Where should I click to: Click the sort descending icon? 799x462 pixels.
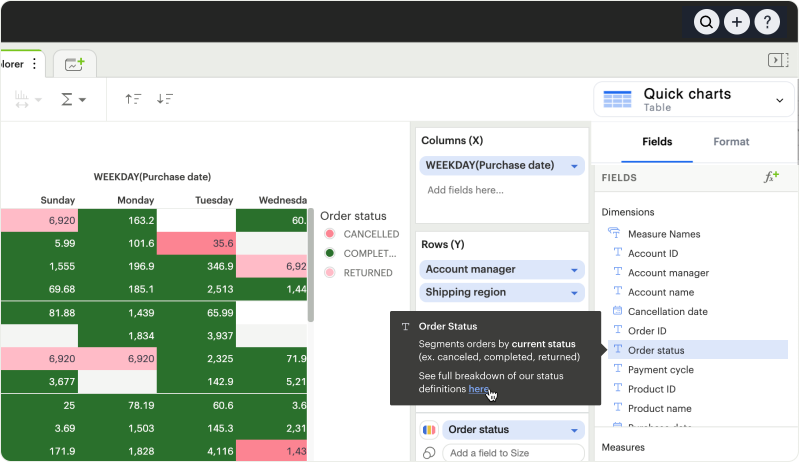pos(165,99)
